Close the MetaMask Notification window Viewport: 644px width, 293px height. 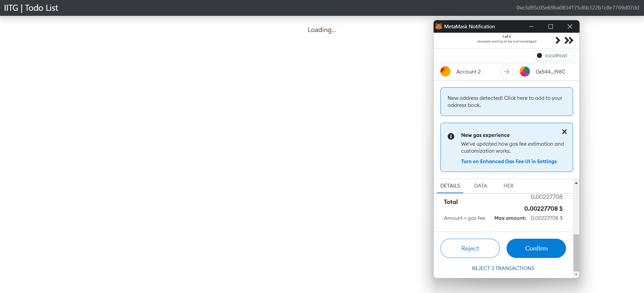(x=570, y=26)
